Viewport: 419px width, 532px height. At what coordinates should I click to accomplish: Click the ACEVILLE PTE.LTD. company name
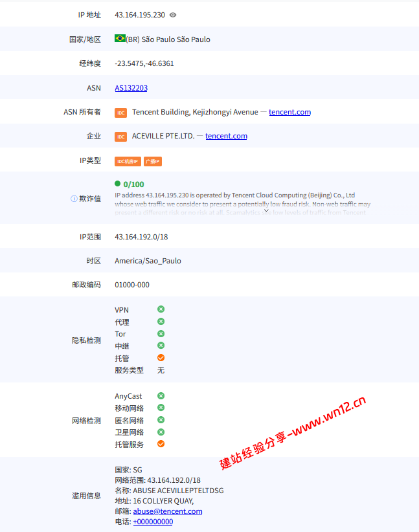(x=163, y=136)
